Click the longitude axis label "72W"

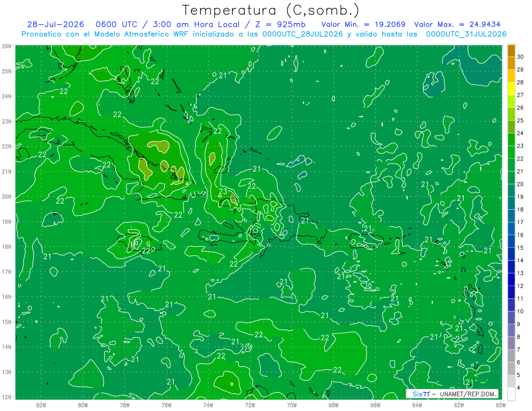[x=250, y=405]
